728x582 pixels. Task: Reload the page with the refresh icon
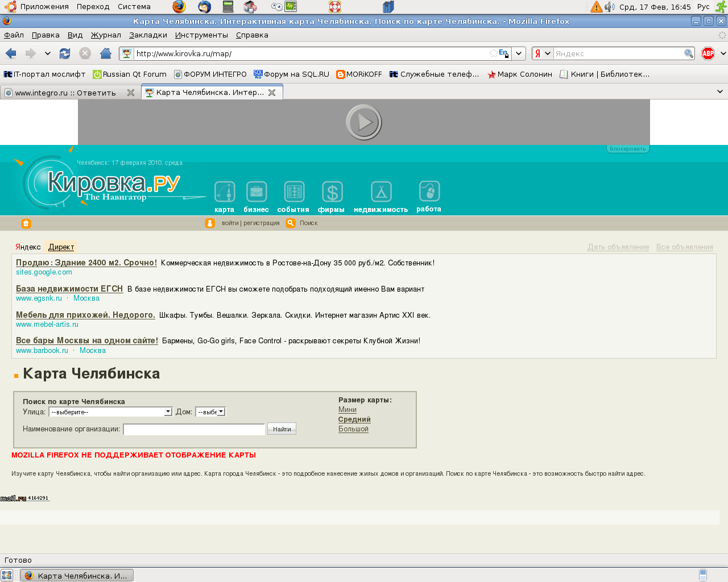[x=65, y=53]
